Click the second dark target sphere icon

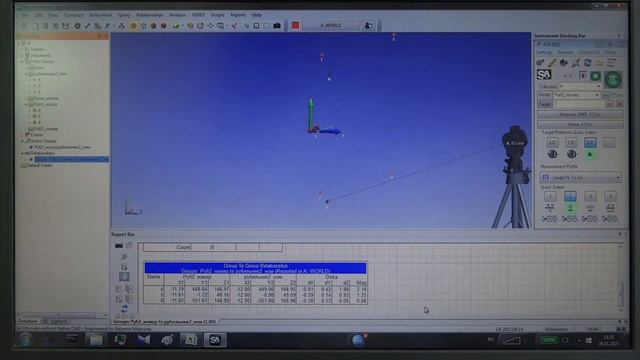(571, 154)
